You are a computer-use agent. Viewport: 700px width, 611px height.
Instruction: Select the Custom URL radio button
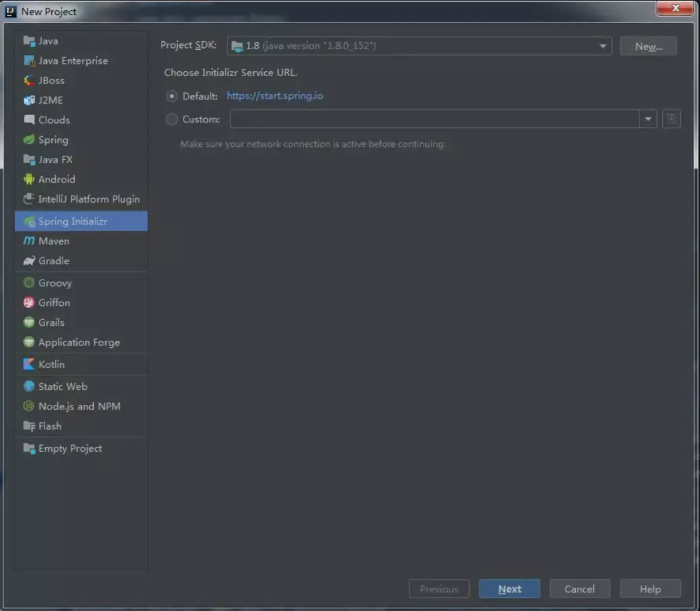click(172, 119)
